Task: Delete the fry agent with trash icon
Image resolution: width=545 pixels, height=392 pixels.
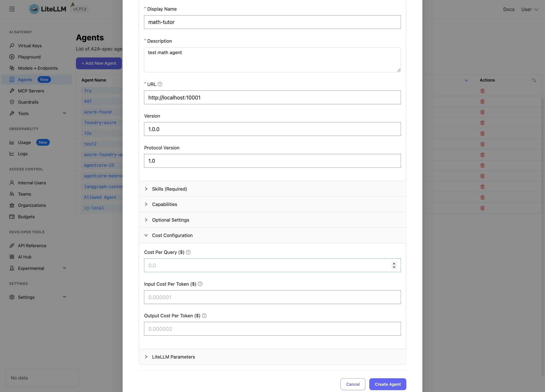Action: point(482,91)
